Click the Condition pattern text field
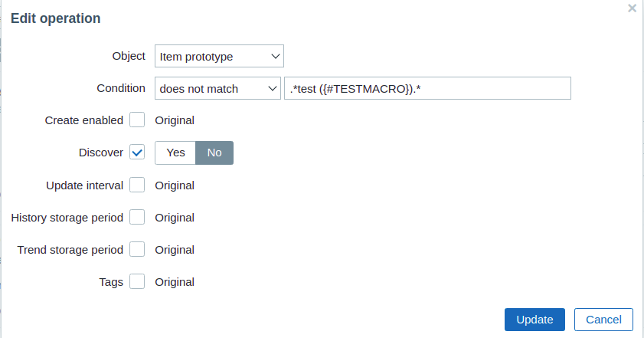This screenshot has height=338, width=644. point(427,88)
